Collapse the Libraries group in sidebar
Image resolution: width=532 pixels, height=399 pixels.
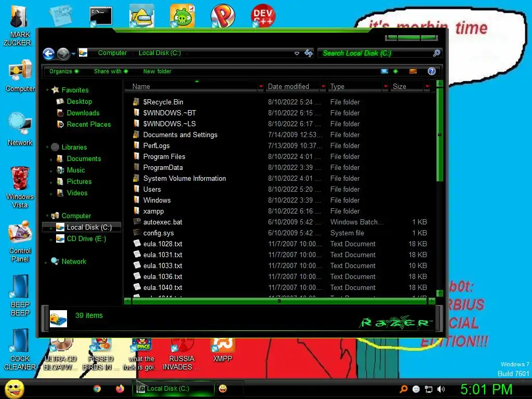tap(47, 147)
